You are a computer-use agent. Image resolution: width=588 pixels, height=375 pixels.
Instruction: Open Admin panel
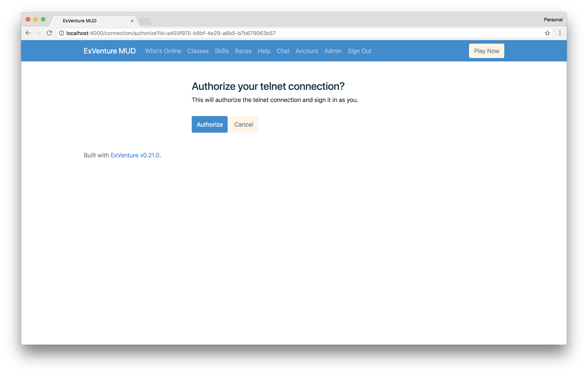tap(333, 51)
